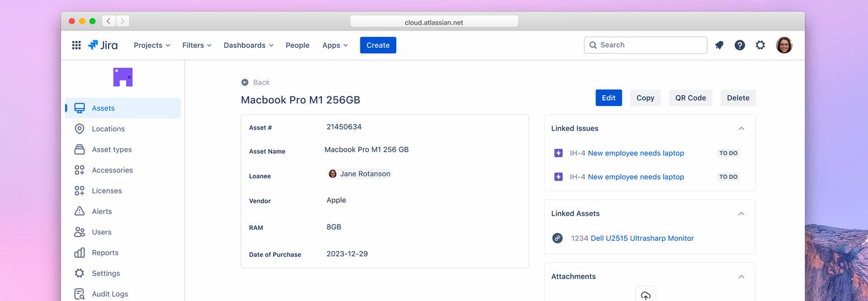Open the notifications icon

tap(719, 45)
